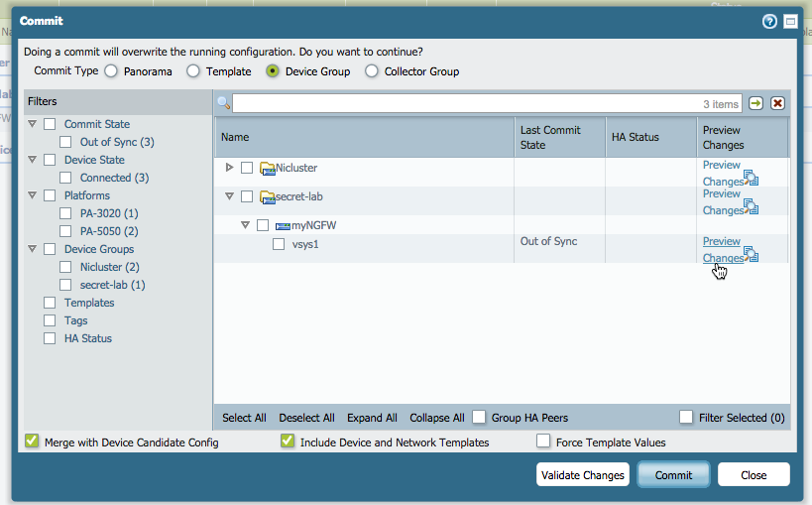Click the secret-lab device group folder icon
The width and height of the screenshot is (812, 505).
pos(267,196)
